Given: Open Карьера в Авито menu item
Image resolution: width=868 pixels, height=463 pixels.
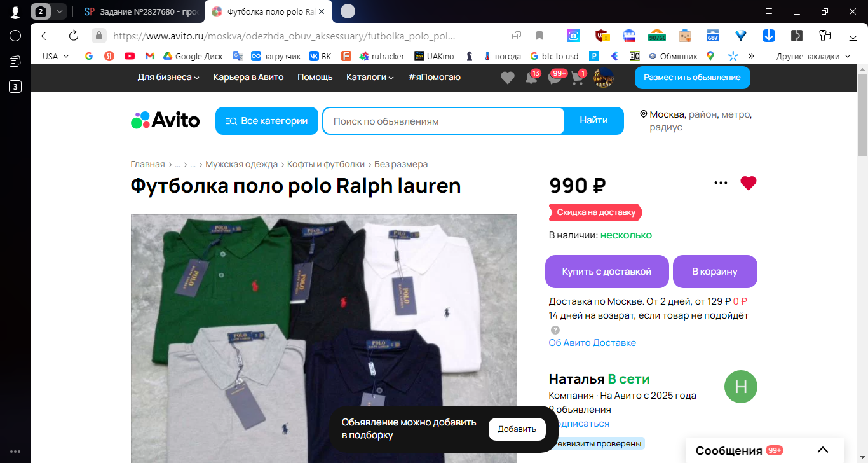Looking at the screenshot, I should pos(248,77).
